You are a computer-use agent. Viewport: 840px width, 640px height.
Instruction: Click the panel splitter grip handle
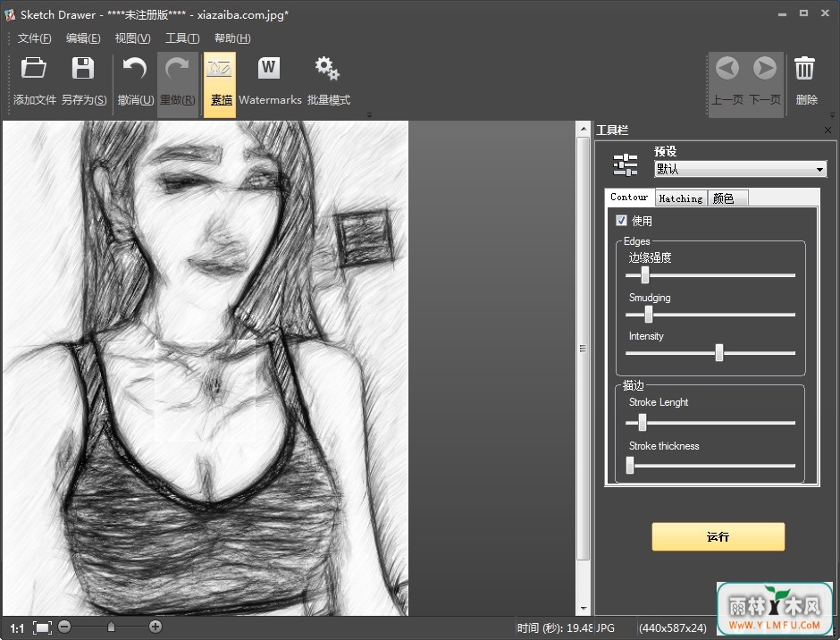(x=583, y=349)
